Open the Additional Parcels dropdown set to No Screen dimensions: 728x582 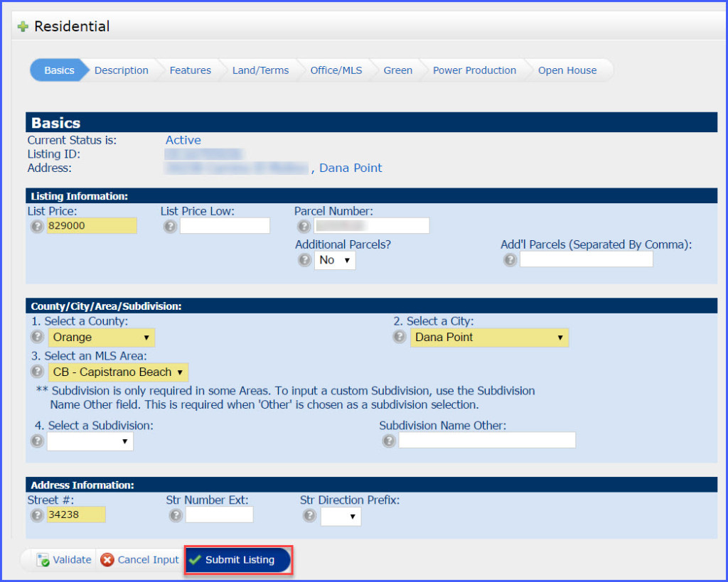(334, 260)
